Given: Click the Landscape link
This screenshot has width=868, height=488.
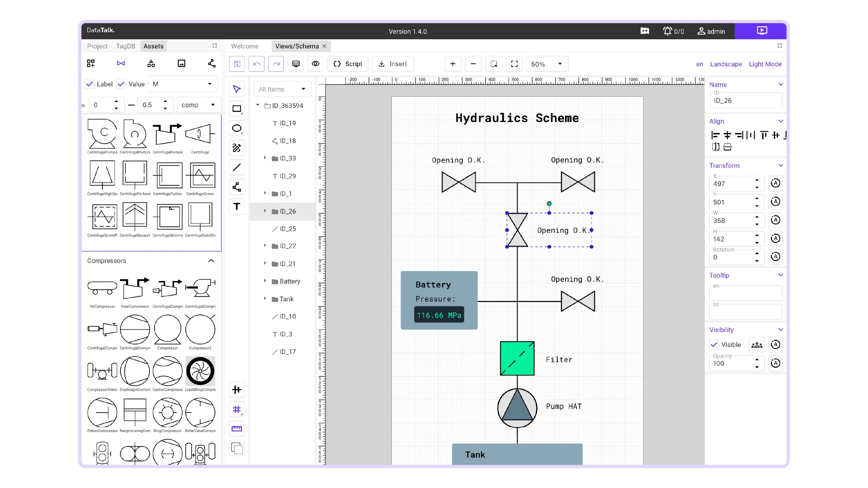Looking at the screenshot, I should point(726,64).
